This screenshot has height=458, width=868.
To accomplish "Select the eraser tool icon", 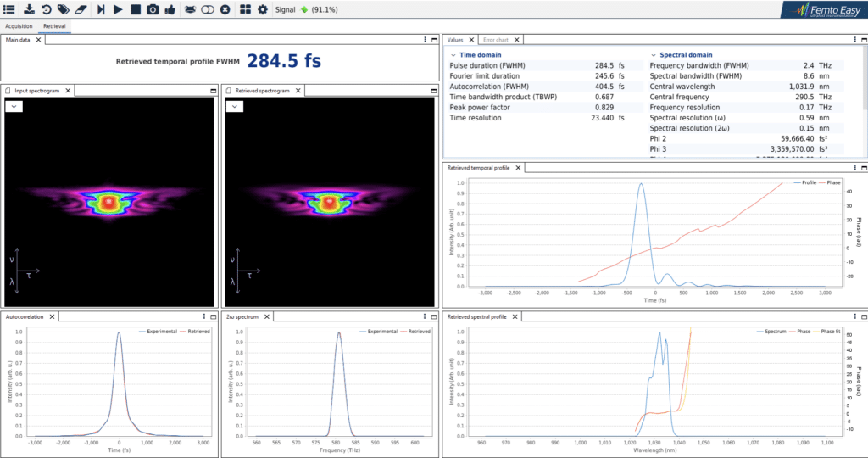I will click(x=81, y=9).
